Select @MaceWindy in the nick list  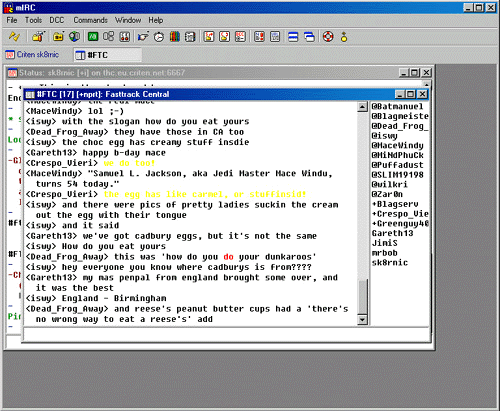point(397,145)
